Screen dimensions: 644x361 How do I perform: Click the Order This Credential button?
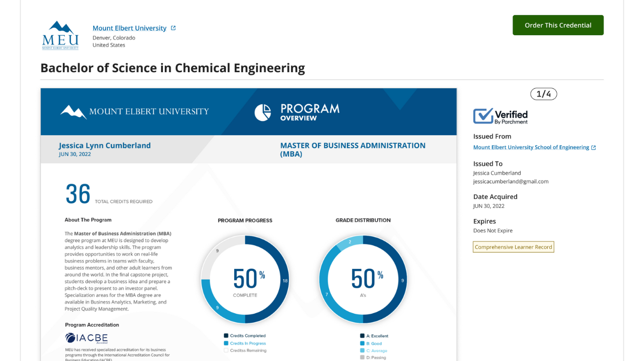coord(558,25)
